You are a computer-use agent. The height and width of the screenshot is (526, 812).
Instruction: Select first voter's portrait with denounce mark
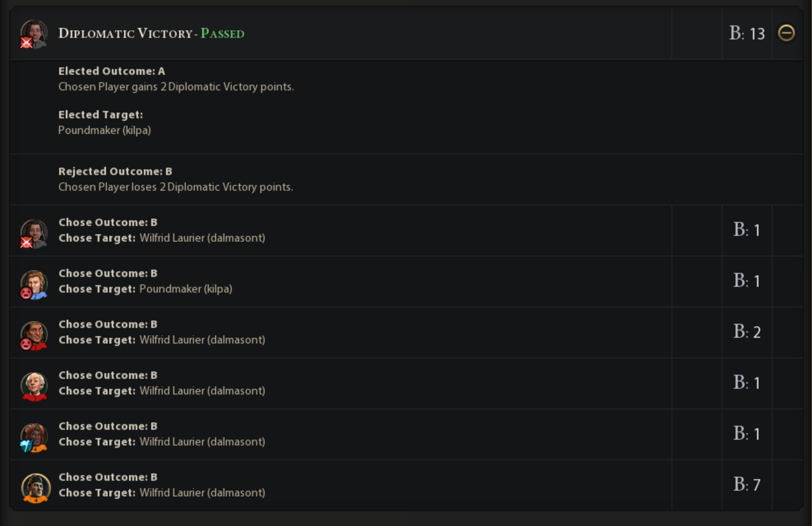pos(34,233)
